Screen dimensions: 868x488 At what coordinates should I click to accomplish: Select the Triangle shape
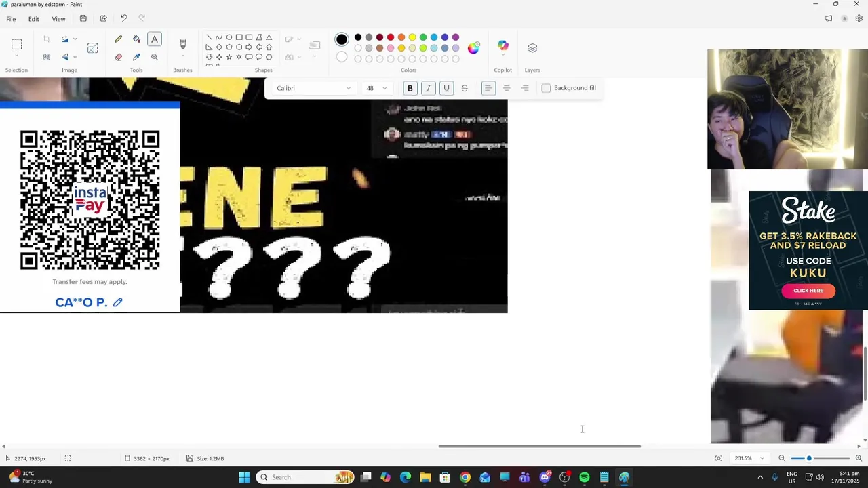point(269,37)
